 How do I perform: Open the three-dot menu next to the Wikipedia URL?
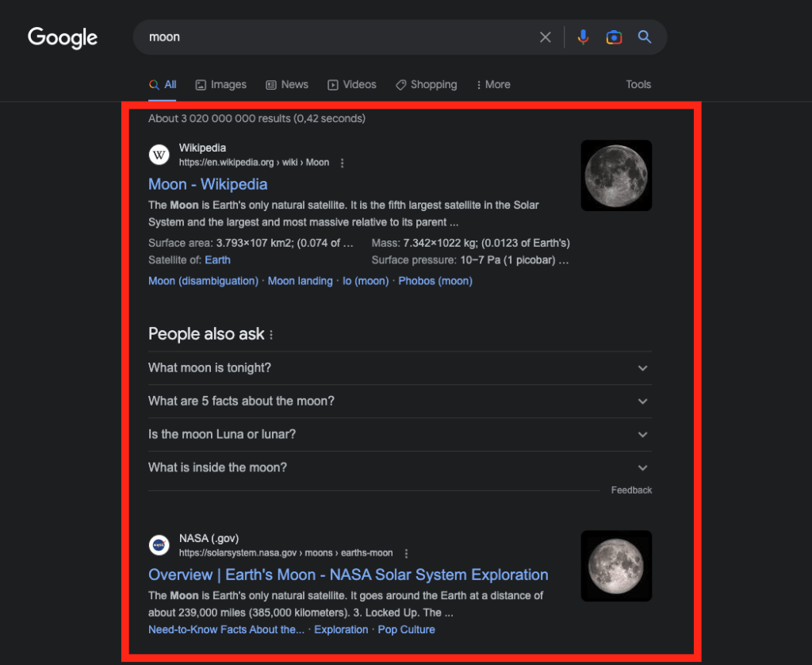click(342, 163)
